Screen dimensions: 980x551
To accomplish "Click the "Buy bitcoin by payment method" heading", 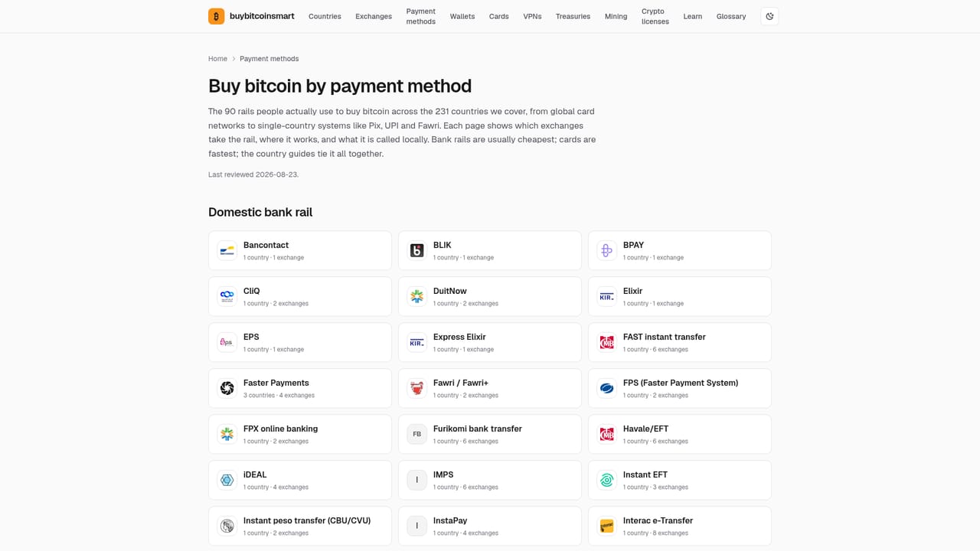I will point(340,86).
